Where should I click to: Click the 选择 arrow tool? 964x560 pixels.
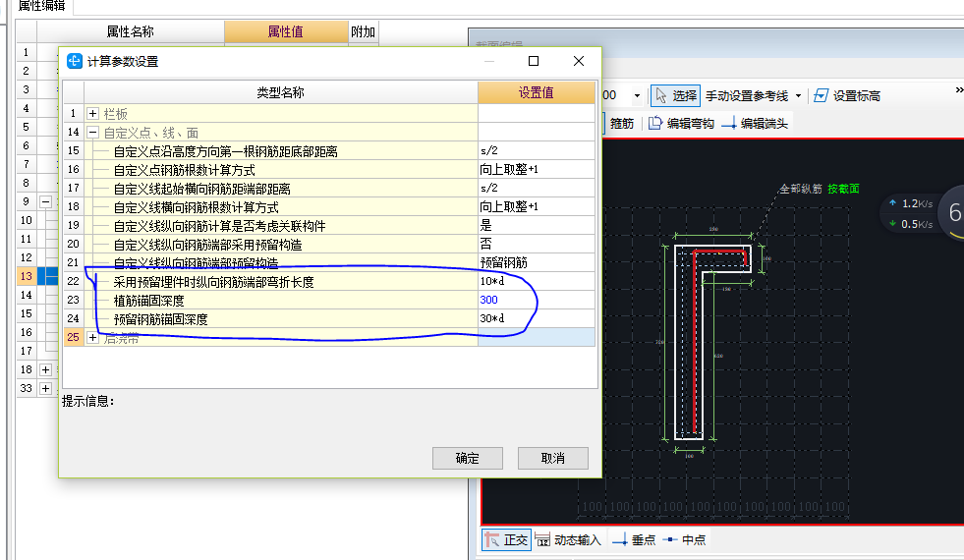675,96
